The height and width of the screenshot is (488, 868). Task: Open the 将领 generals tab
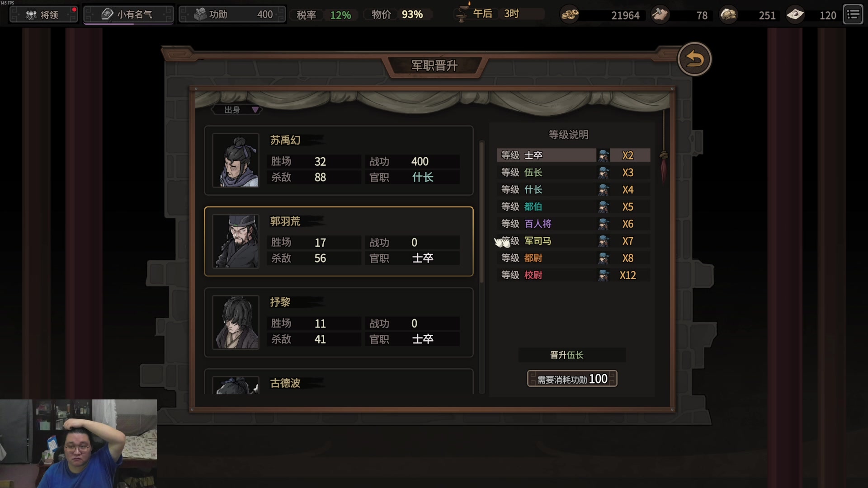(x=44, y=15)
